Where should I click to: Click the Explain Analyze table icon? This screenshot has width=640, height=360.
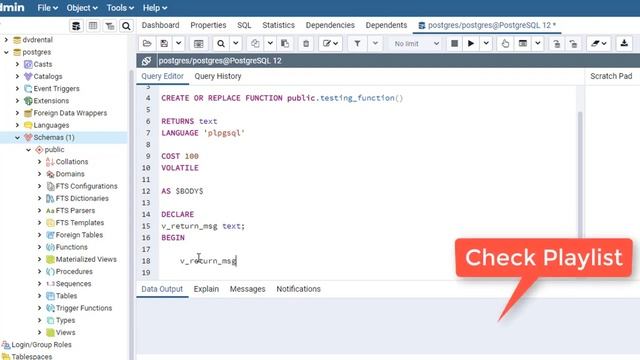[522, 43]
